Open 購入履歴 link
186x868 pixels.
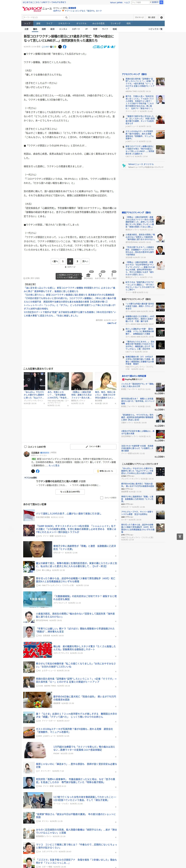coord(152,17)
